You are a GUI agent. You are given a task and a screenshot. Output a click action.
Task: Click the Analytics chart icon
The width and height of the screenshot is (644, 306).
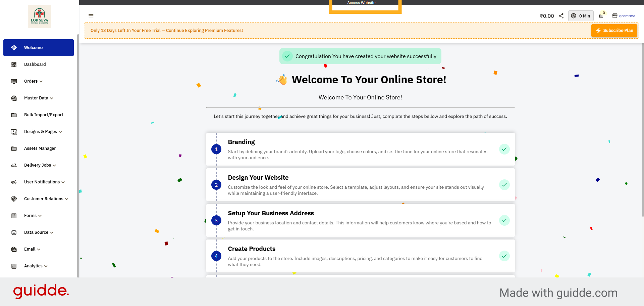click(14, 266)
